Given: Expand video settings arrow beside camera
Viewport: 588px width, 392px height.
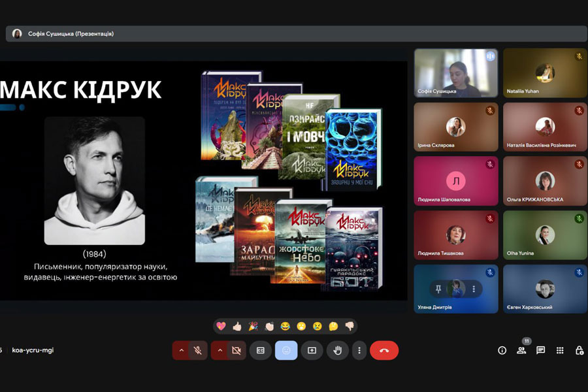Looking at the screenshot, I should click(x=220, y=350).
